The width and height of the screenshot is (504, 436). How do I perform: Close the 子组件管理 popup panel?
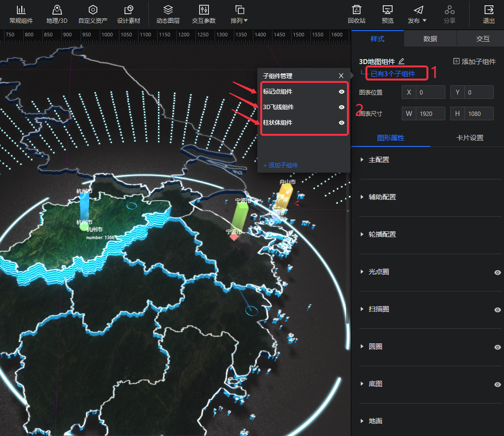click(x=341, y=76)
